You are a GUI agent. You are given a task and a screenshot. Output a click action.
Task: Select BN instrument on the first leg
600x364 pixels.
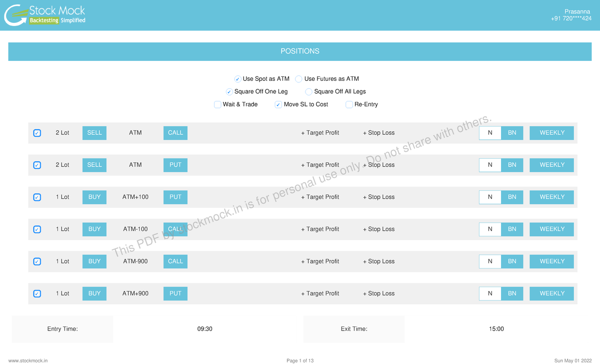(512, 133)
